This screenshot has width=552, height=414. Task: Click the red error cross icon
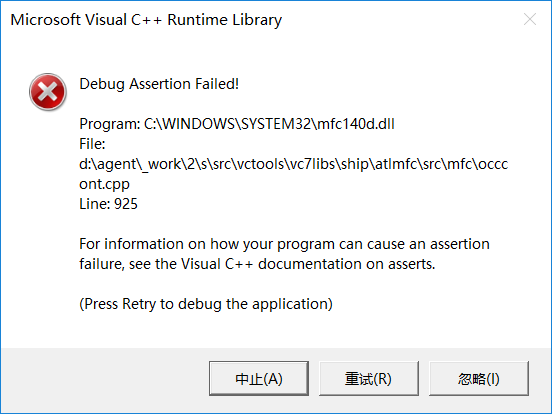(48, 92)
